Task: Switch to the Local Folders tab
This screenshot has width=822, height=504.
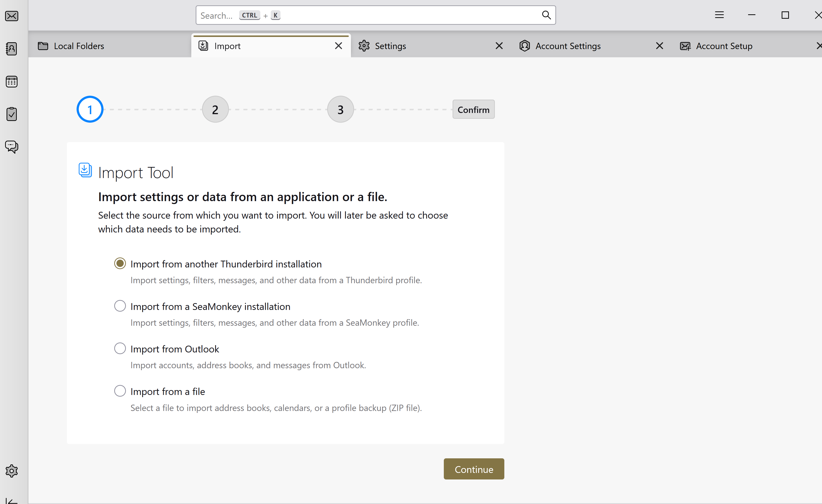Action: (110, 46)
